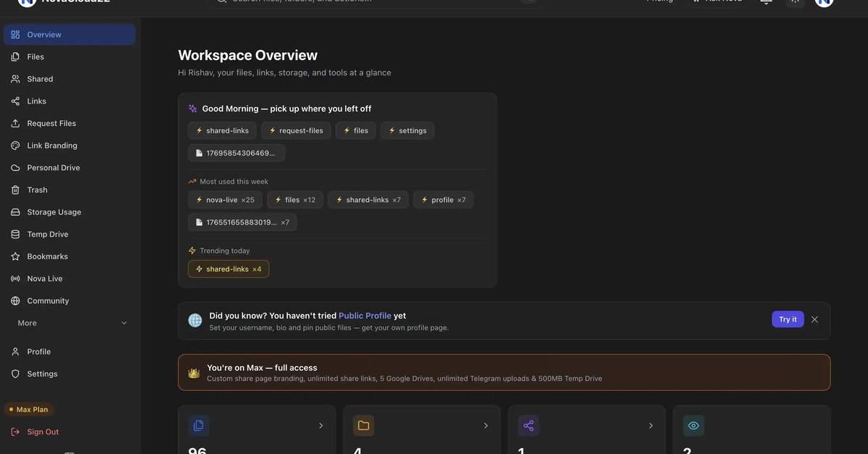Open Temp Drive in the sidebar
868x454 pixels.
pos(69,235)
